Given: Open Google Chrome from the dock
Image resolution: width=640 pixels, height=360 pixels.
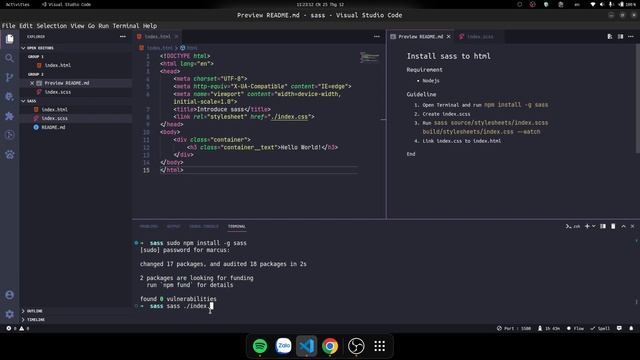Looking at the screenshot, I should 330,346.
